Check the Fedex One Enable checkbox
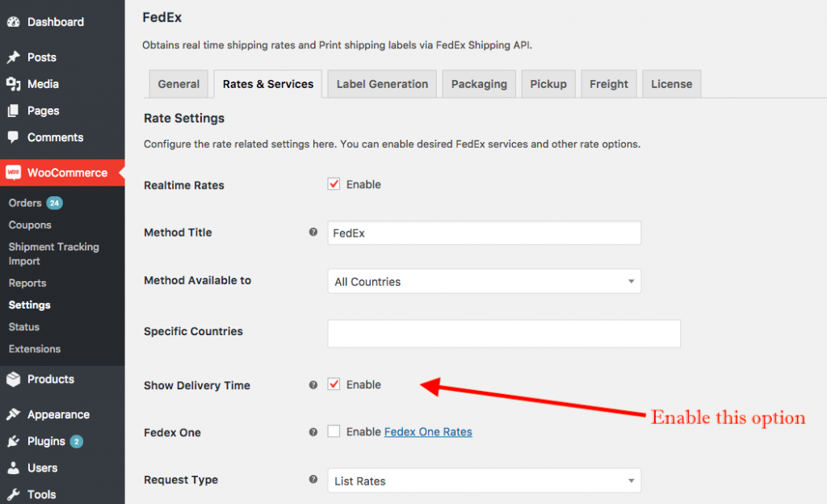 [334, 431]
